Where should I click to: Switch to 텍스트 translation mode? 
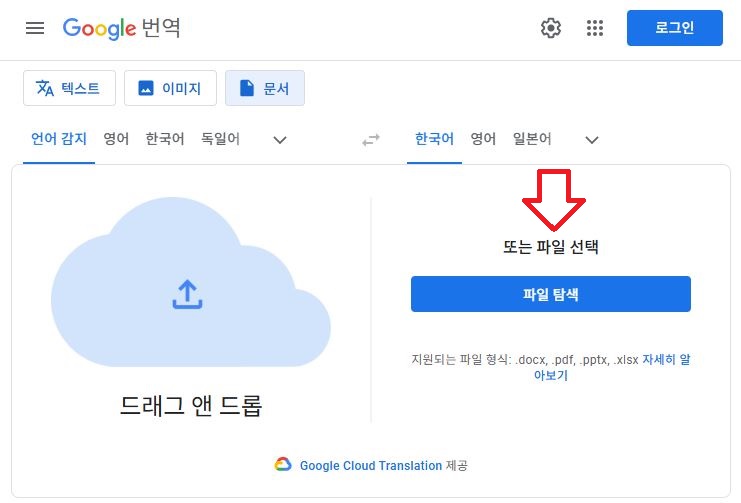[x=69, y=88]
